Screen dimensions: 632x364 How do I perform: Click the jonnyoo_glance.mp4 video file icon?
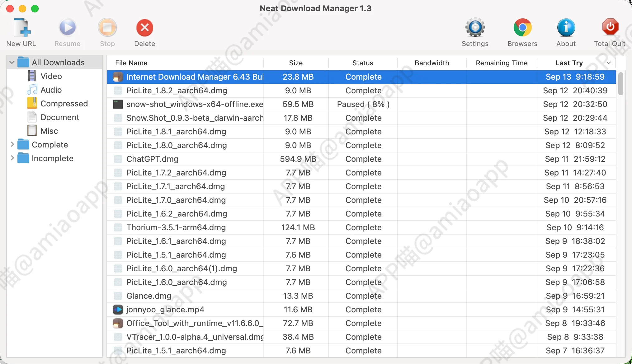118,310
